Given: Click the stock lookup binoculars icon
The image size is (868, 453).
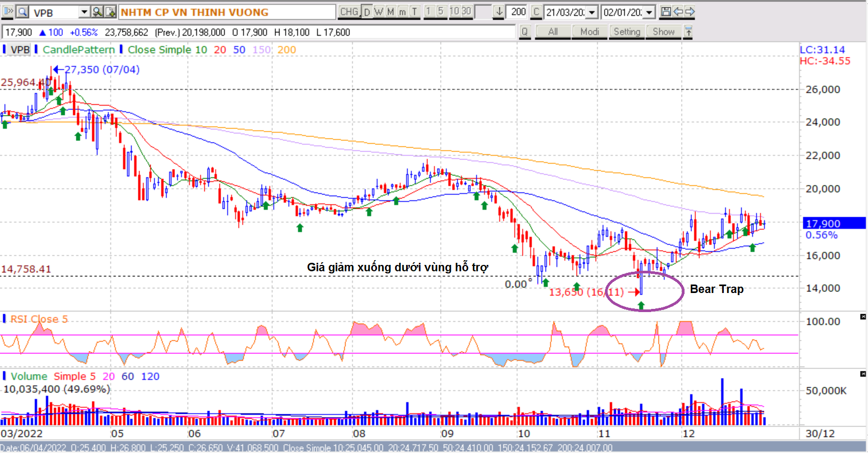Looking at the screenshot, I should click(98, 12).
